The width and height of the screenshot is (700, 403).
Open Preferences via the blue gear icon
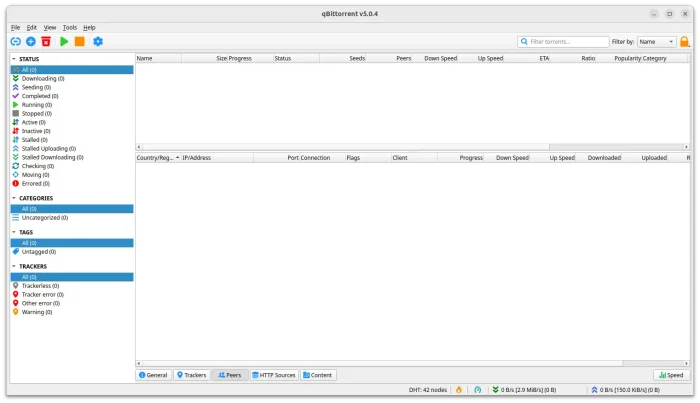coord(98,41)
